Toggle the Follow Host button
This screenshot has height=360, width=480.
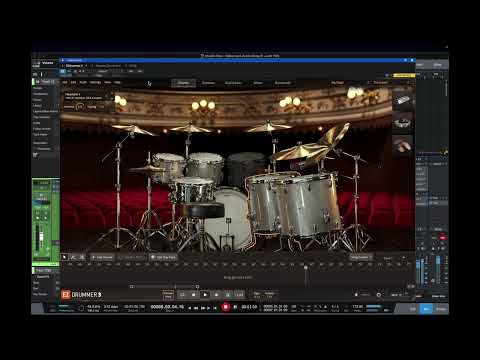pyautogui.click(x=168, y=295)
